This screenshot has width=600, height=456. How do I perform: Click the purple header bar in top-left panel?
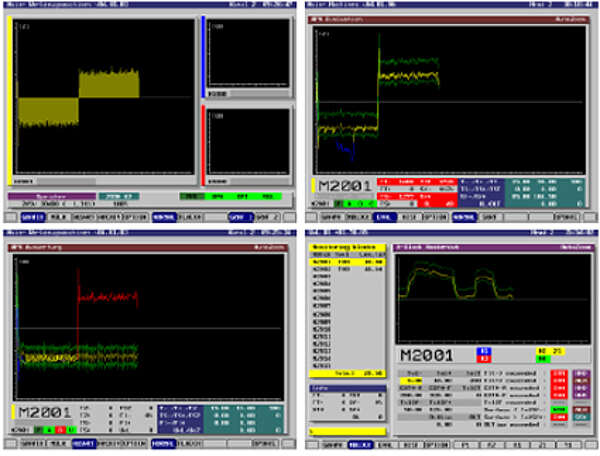point(52,196)
